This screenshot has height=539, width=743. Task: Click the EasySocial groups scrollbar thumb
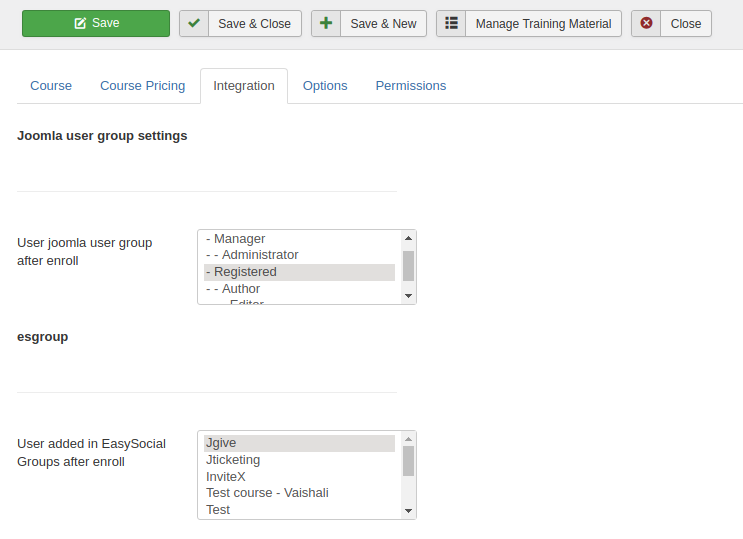click(x=408, y=461)
